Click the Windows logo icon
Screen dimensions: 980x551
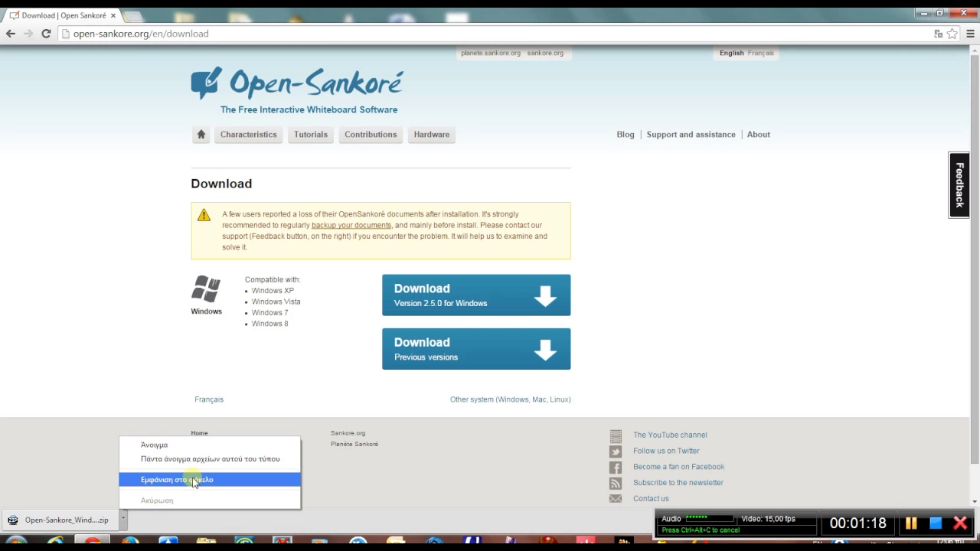206,289
